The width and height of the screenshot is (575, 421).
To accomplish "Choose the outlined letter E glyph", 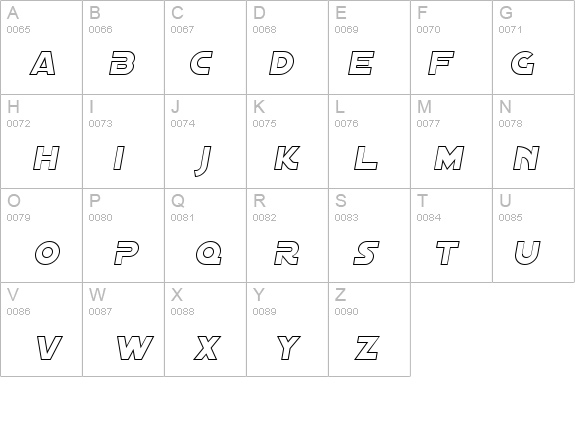I will coord(361,63).
